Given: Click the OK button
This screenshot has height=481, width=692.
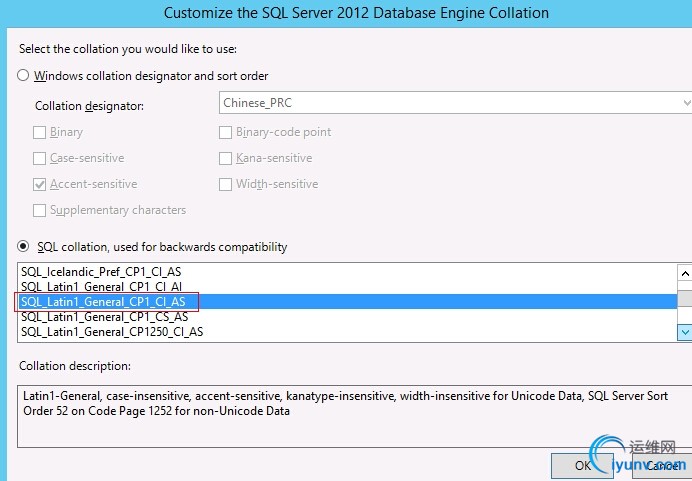Looking at the screenshot, I should [x=582, y=465].
